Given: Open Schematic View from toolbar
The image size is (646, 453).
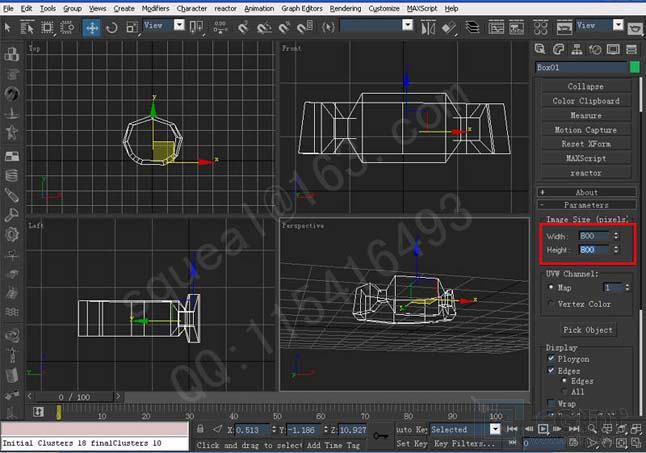Looking at the screenshot, I should pyautogui.click(x=516, y=28).
